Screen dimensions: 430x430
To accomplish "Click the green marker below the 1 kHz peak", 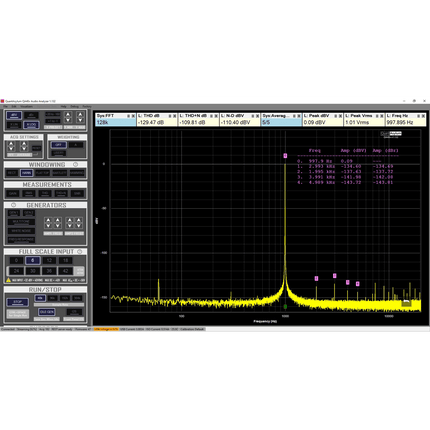I will tap(285, 306).
